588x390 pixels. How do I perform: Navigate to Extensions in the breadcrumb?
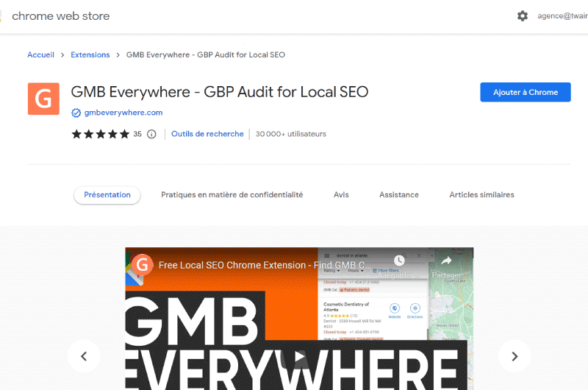click(x=90, y=55)
